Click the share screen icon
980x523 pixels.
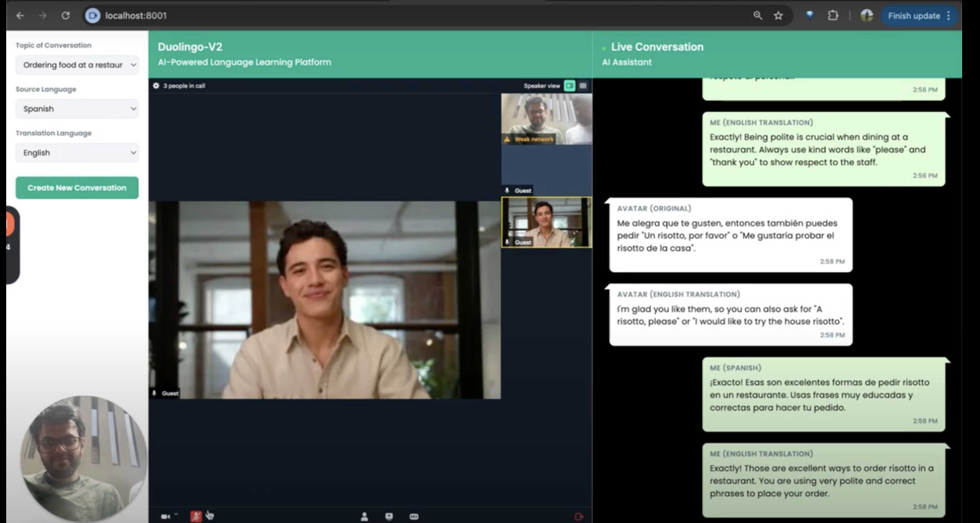[389, 516]
